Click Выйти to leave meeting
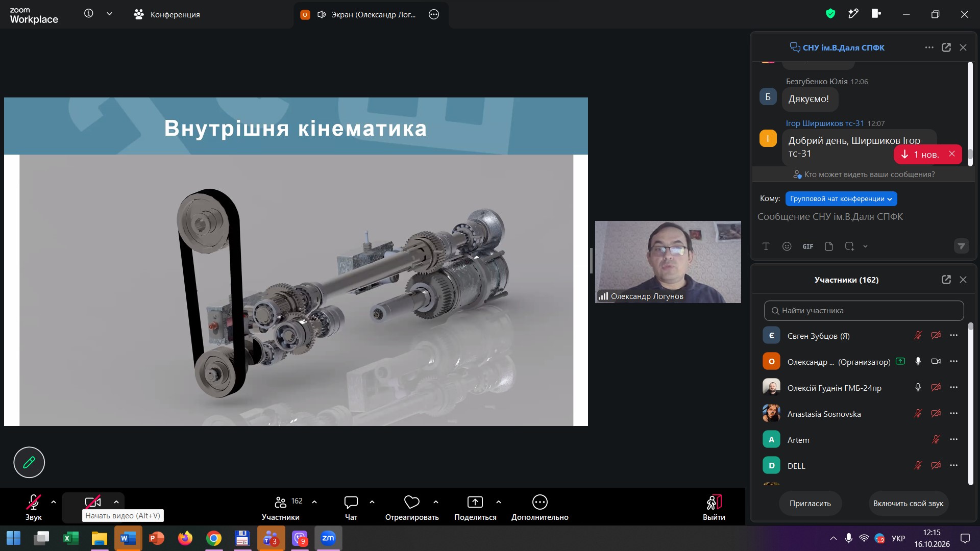This screenshot has height=551, width=980. (714, 507)
